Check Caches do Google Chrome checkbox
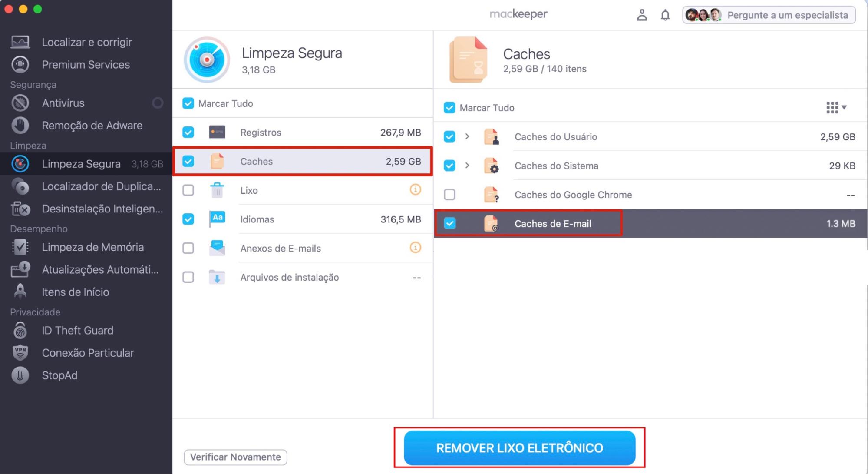Screen dimensions: 868x474 (449, 195)
